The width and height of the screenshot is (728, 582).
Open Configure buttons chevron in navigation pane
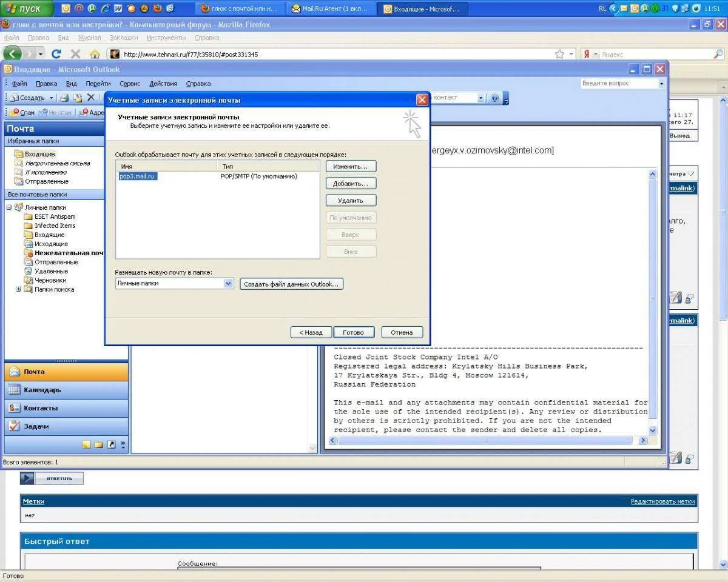pos(123,444)
